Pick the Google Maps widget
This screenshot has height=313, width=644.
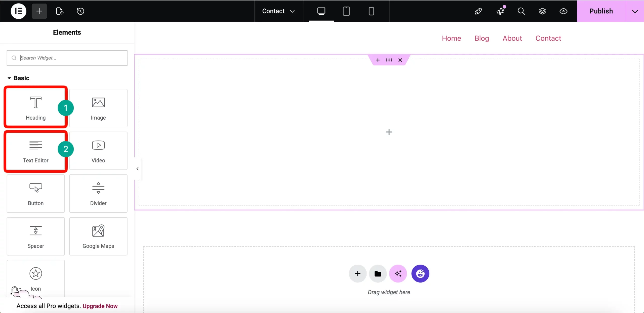coord(98,236)
